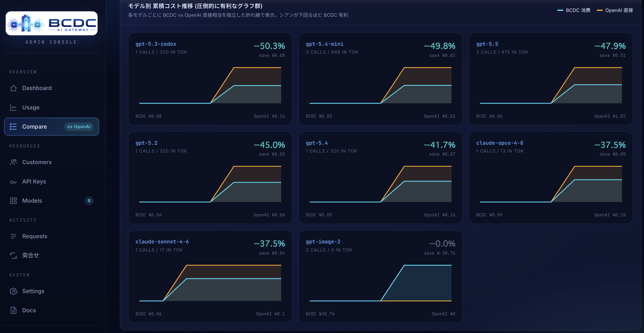Click the Models count badge 9
The width and height of the screenshot is (644, 333).
coord(89,200)
